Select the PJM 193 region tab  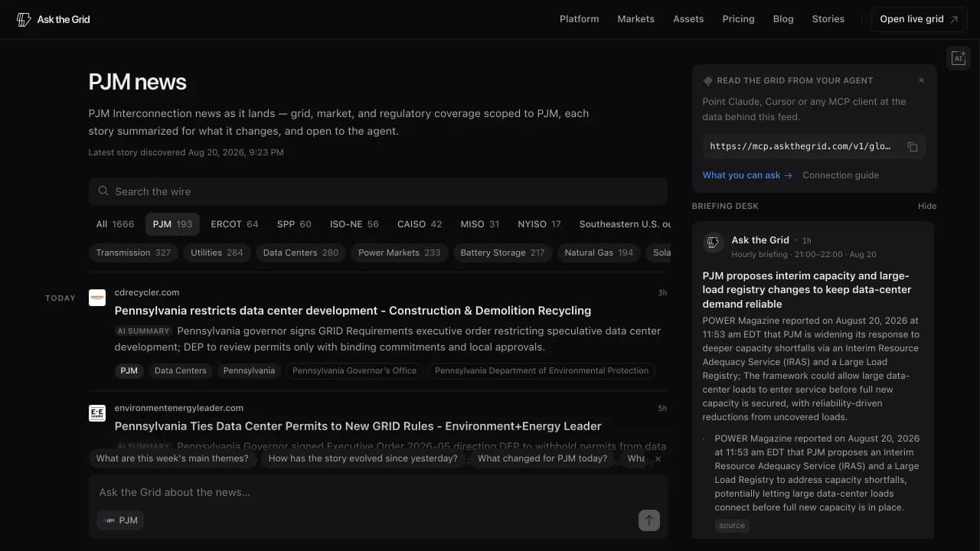172,224
